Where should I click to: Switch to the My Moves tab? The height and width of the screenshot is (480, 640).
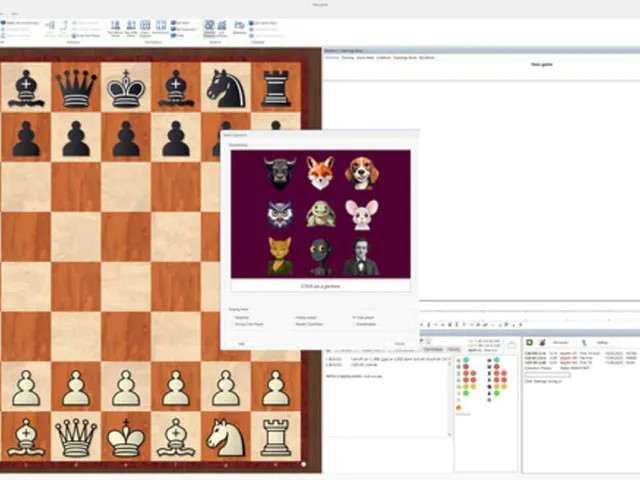(427, 58)
